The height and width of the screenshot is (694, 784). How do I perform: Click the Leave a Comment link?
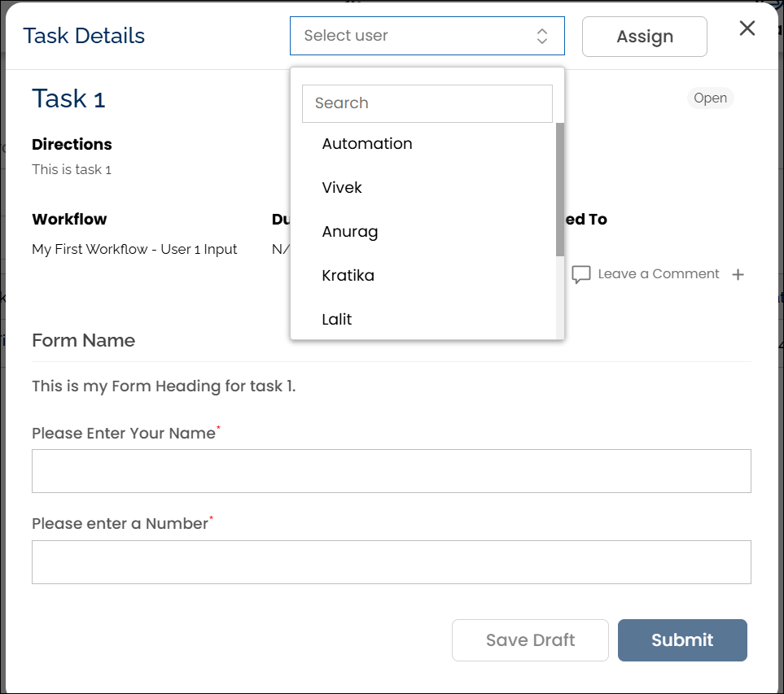[658, 274]
